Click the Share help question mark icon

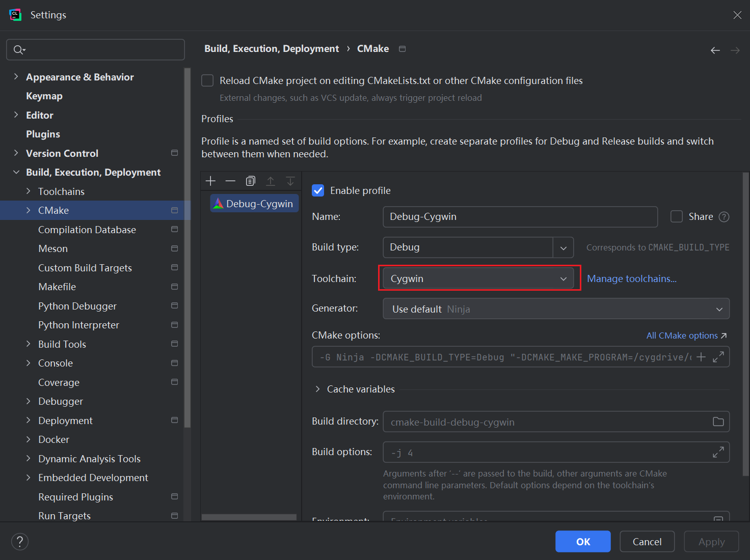[724, 217]
